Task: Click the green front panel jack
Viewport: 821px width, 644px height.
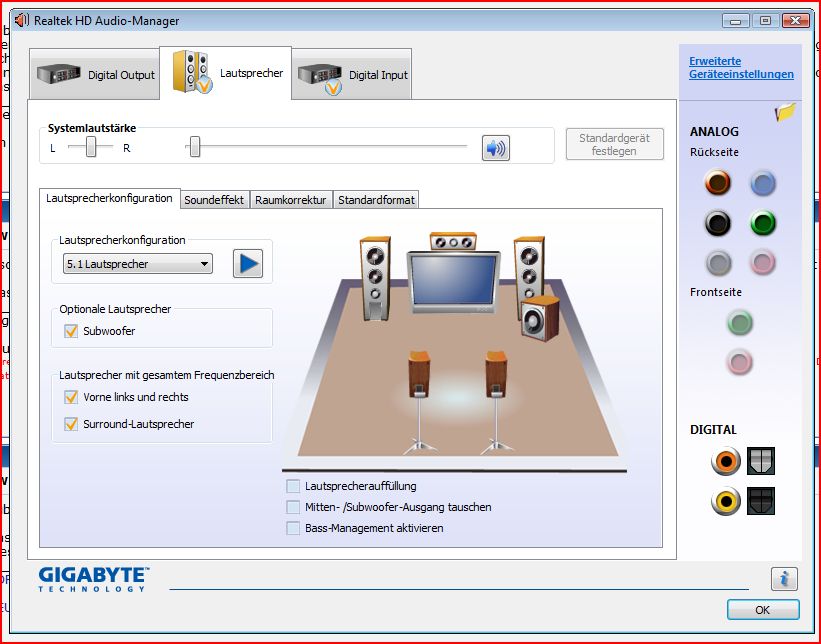Action: [740, 323]
